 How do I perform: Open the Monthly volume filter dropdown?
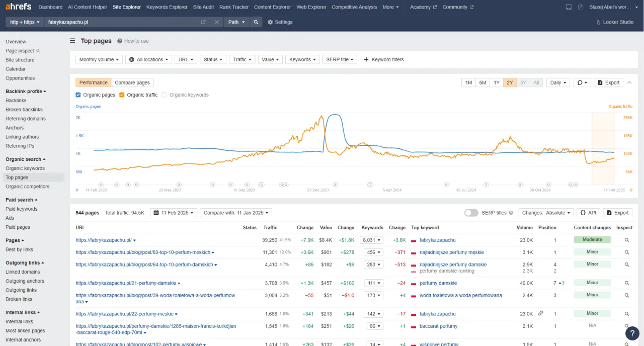[x=99, y=59]
